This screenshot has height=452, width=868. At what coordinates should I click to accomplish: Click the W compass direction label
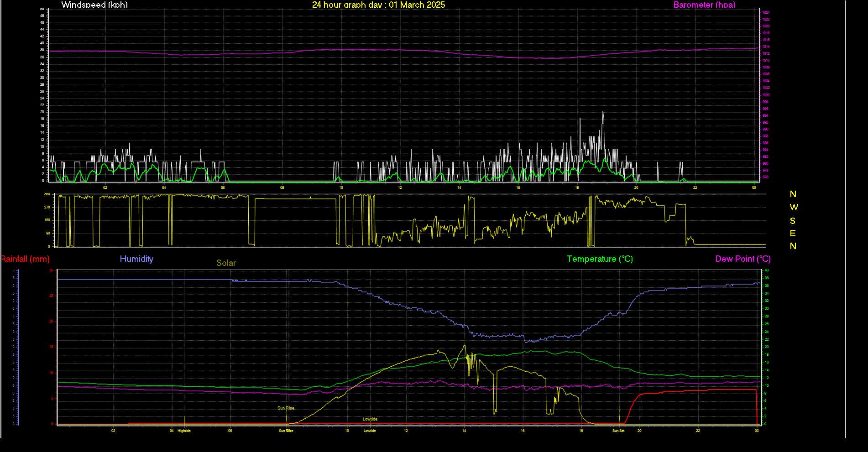tap(794, 208)
